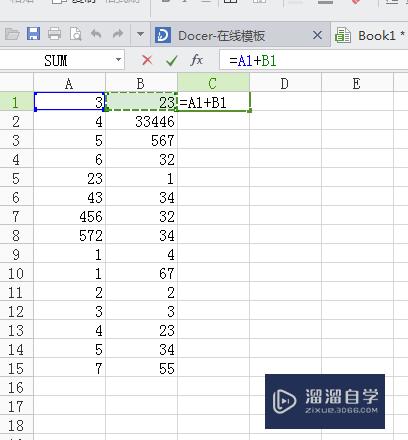Click cell B1 containing 23
The width and height of the screenshot is (408, 440).
(x=141, y=101)
